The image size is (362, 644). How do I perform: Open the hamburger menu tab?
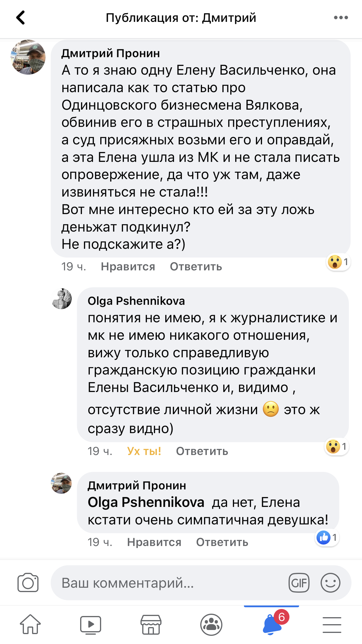tap(332, 625)
